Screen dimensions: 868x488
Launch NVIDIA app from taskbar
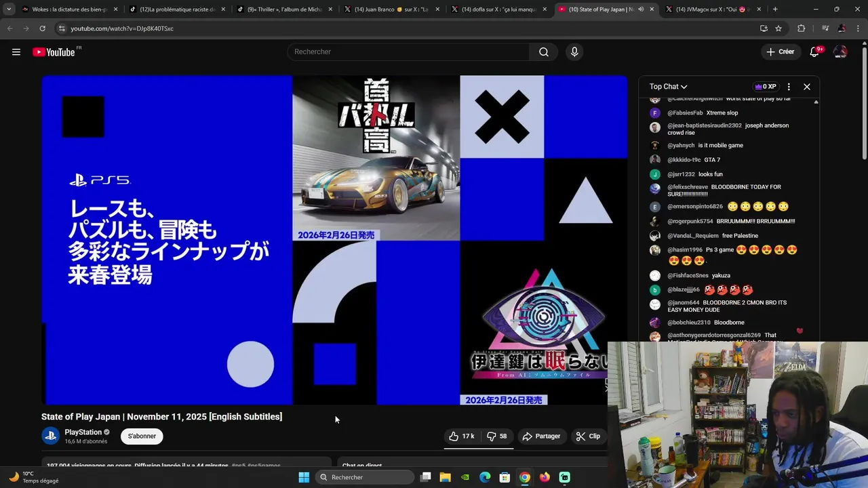pos(465,477)
